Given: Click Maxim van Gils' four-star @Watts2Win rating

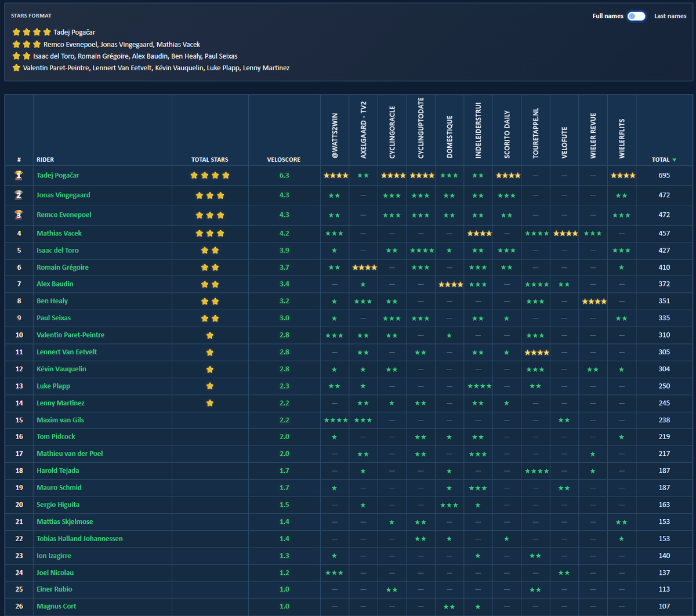Looking at the screenshot, I should (335, 420).
